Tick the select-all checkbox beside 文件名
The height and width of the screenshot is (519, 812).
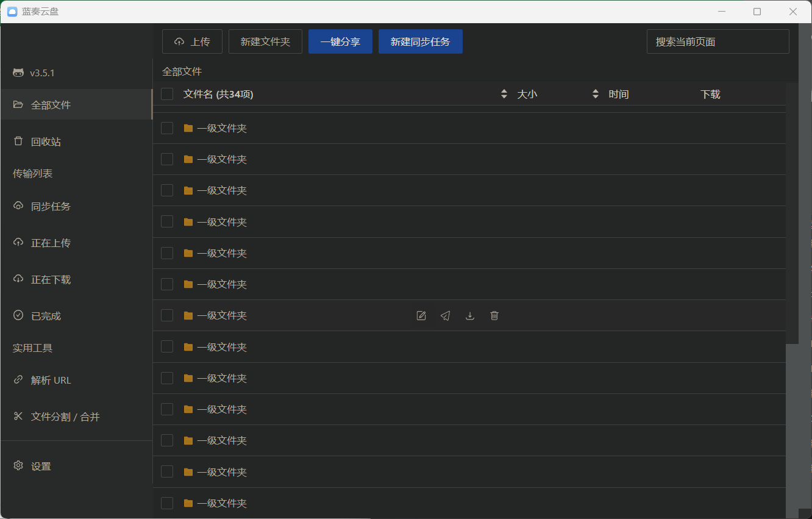tap(167, 94)
